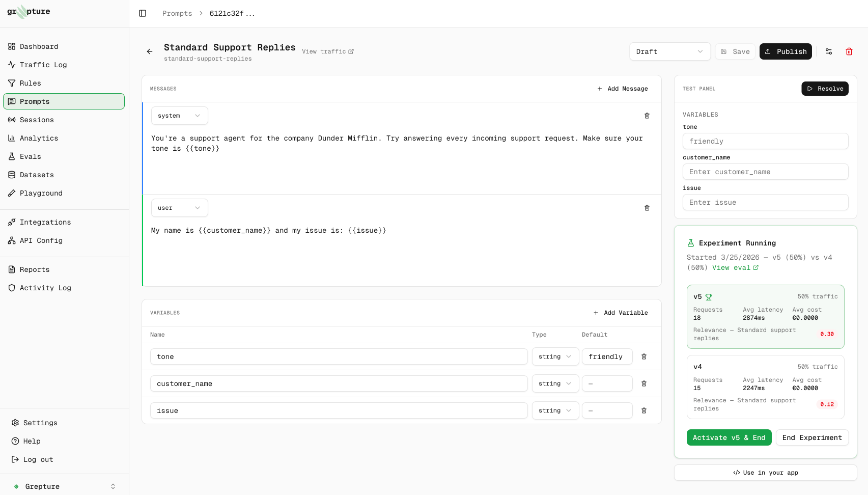Click the empty default field for customer_name
Screen dimensions: 868x495
[607, 383]
